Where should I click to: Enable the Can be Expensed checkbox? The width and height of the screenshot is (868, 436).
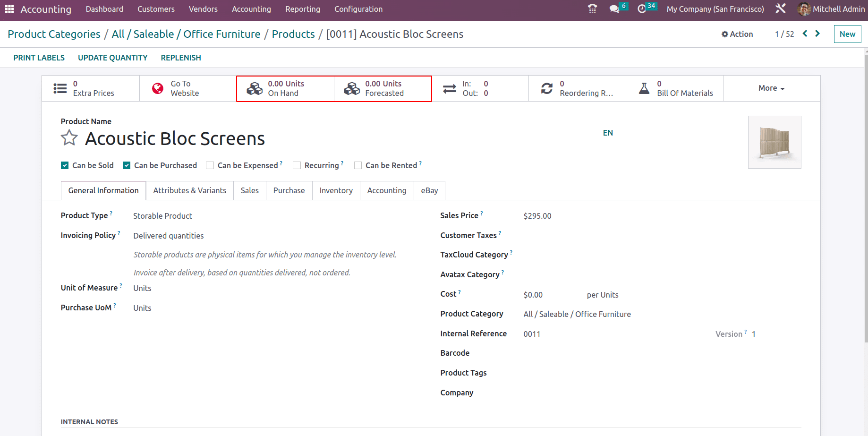coord(210,165)
